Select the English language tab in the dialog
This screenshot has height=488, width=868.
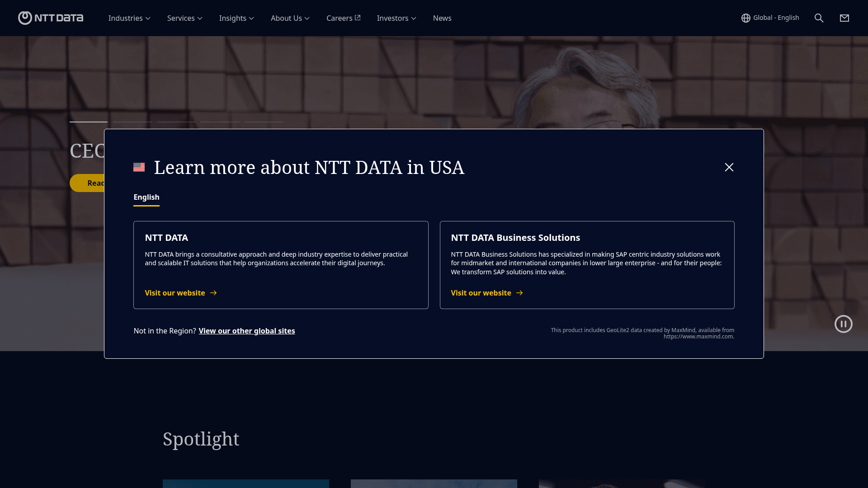pos(146,197)
